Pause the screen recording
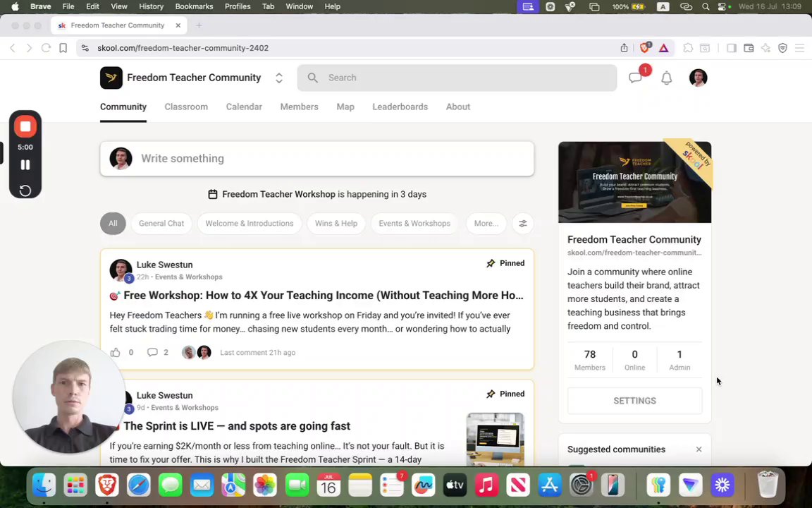The image size is (812, 508). (x=25, y=165)
